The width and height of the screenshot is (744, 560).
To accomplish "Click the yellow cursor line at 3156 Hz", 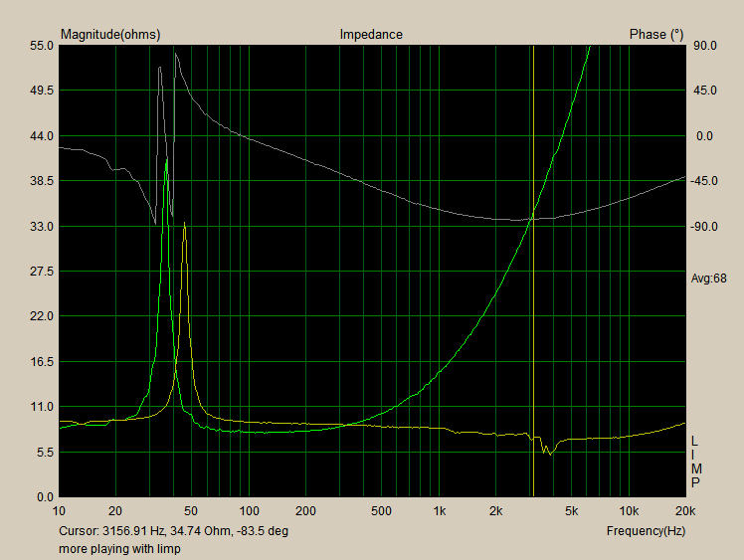I will click(x=533, y=271).
